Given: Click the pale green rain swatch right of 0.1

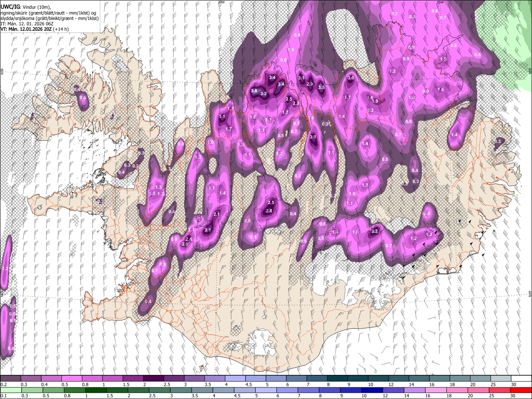Looking at the screenshot, I should point(10,390).
